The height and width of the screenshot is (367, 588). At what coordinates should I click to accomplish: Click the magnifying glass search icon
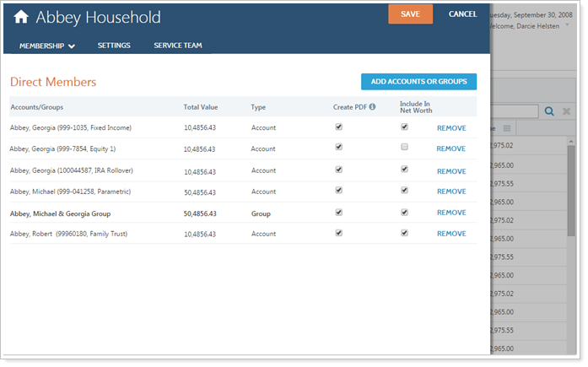click(x=549, y=111)
